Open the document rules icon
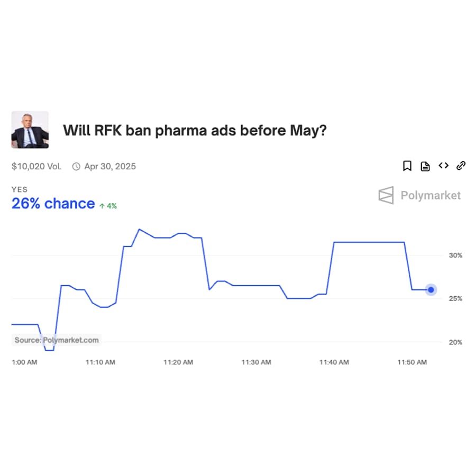Image resolution: width=476 pixels, height=476 pixels. [425, 166]
